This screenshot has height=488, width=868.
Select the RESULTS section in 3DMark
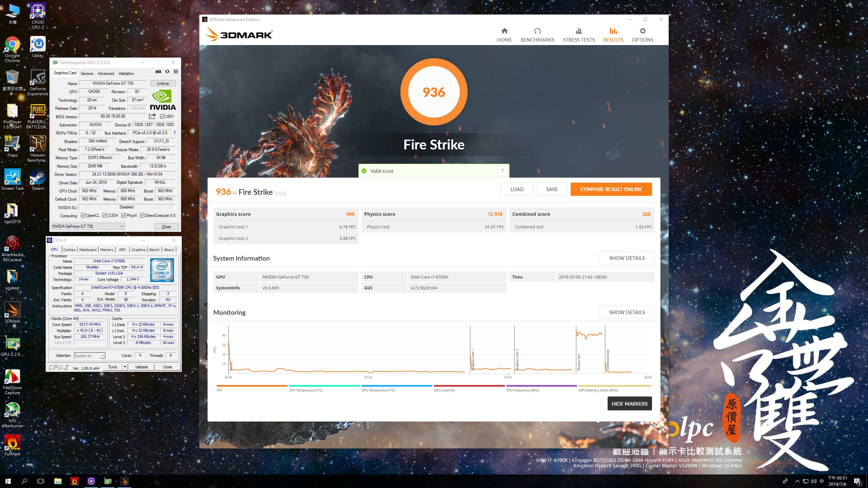coord(613,35)
